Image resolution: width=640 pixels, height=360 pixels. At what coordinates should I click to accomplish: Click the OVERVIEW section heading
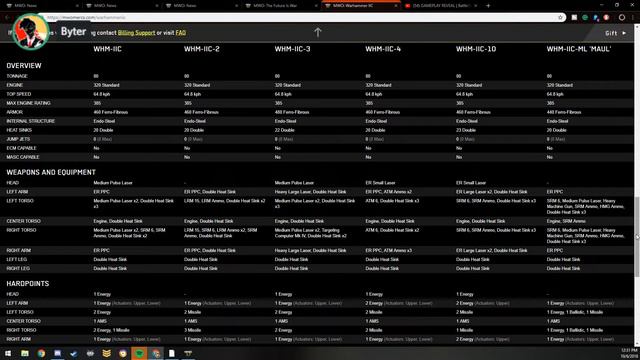24,66
